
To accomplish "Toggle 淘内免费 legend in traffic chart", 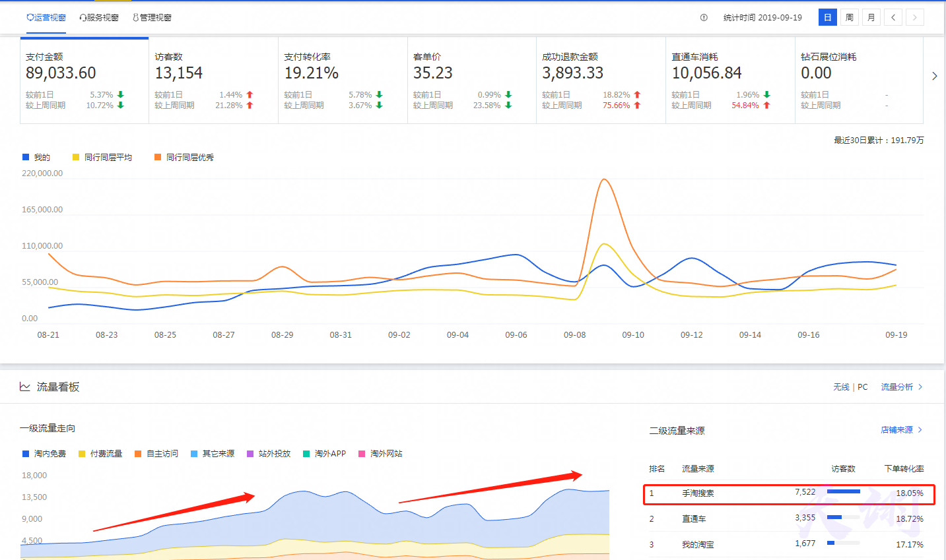I will tap(44, 454).
